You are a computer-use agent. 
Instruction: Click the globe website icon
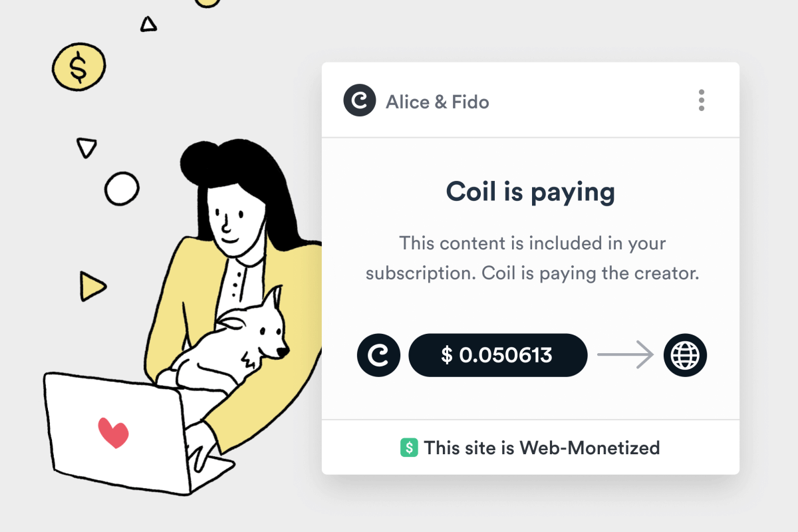[x=685, y=355]
